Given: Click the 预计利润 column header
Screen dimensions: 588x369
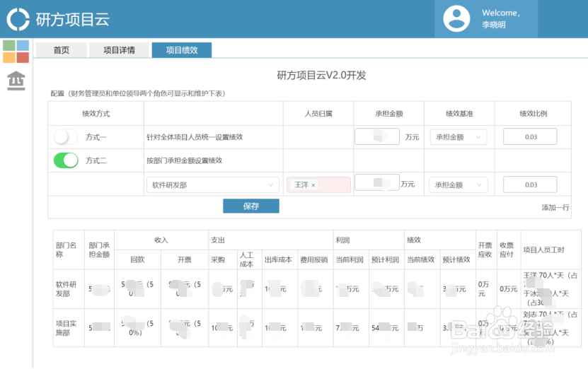Looking at the screenshot, I should pyautogui.click(x=385, y=259).
